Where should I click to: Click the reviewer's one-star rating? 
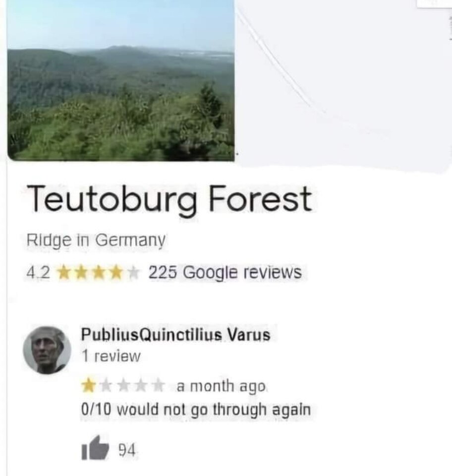coord(122,386)
